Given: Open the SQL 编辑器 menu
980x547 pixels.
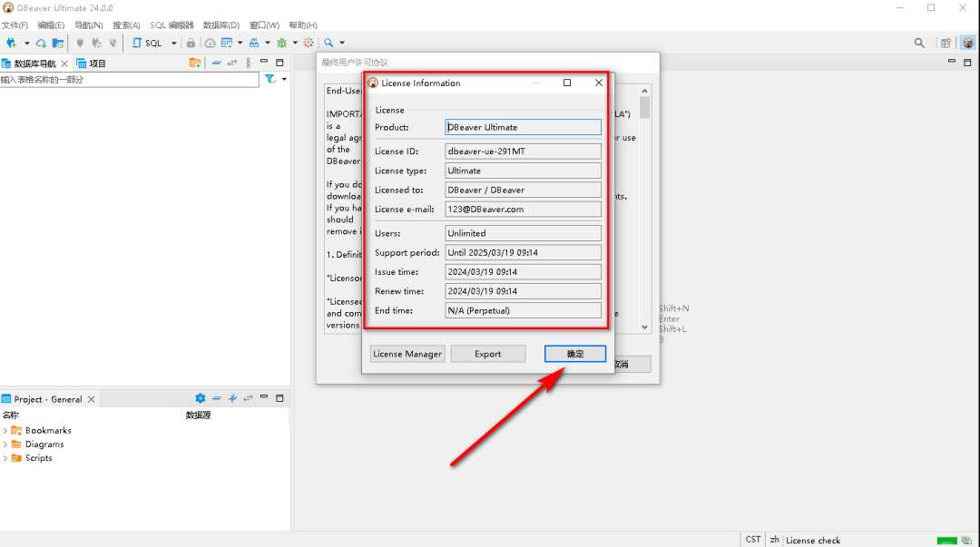Looking at the screenshot, I should click(x=171, y=25).
